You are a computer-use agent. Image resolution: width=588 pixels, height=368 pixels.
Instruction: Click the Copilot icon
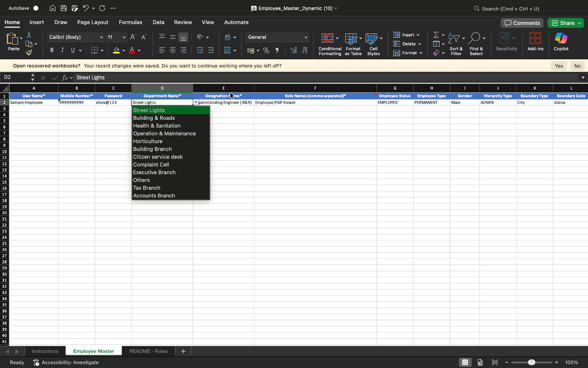click(561, 38)
